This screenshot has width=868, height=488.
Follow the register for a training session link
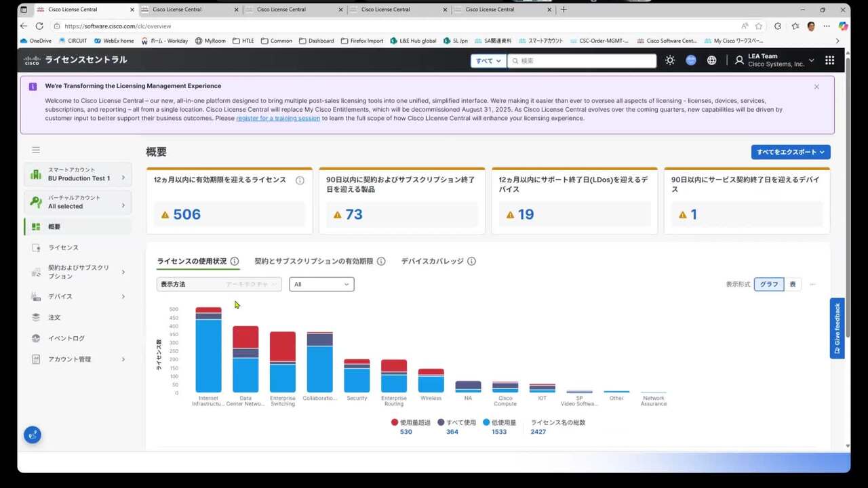[278, 119]
